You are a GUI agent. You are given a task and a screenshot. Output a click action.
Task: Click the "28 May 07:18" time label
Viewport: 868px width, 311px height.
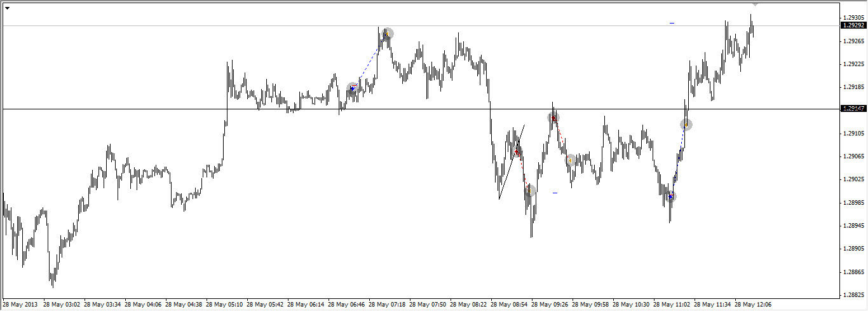click(x=388, y=305)
